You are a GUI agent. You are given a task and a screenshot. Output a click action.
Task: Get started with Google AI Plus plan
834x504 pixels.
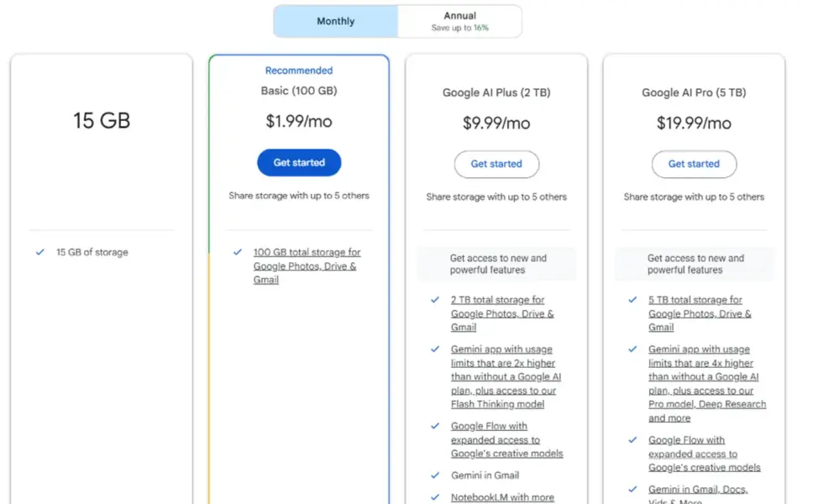(x=496, y=164)
